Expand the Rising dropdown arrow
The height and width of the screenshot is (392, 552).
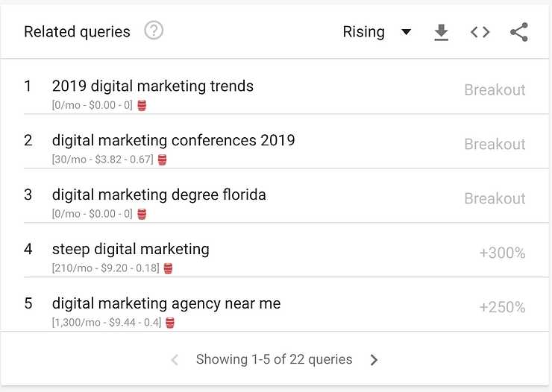[407, 32]
